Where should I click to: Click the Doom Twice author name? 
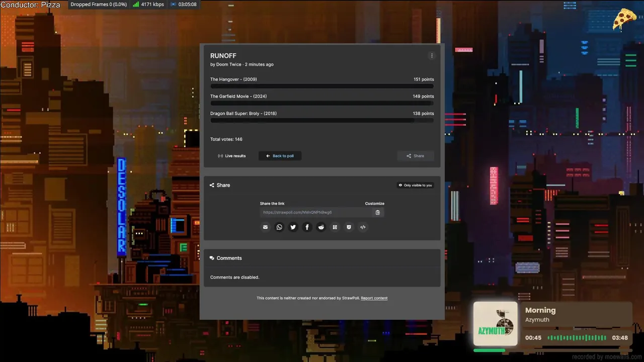[x=229, y=64]
